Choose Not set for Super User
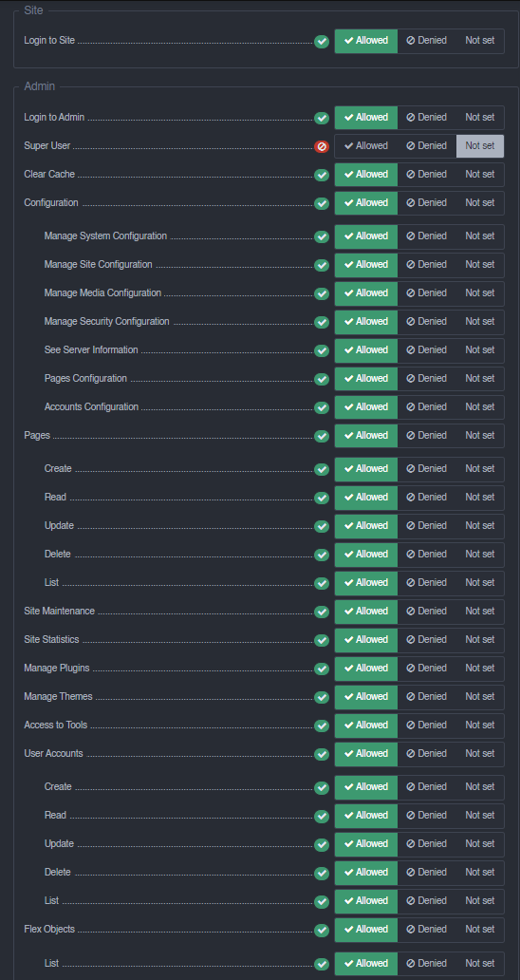This screenshot has height=980, width=520. [x=479, y=145]
